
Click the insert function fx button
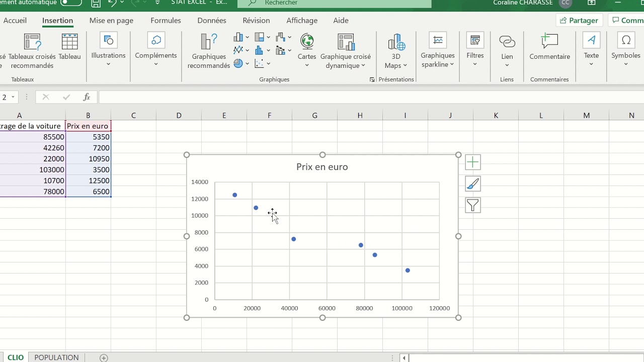pos(87,97)
